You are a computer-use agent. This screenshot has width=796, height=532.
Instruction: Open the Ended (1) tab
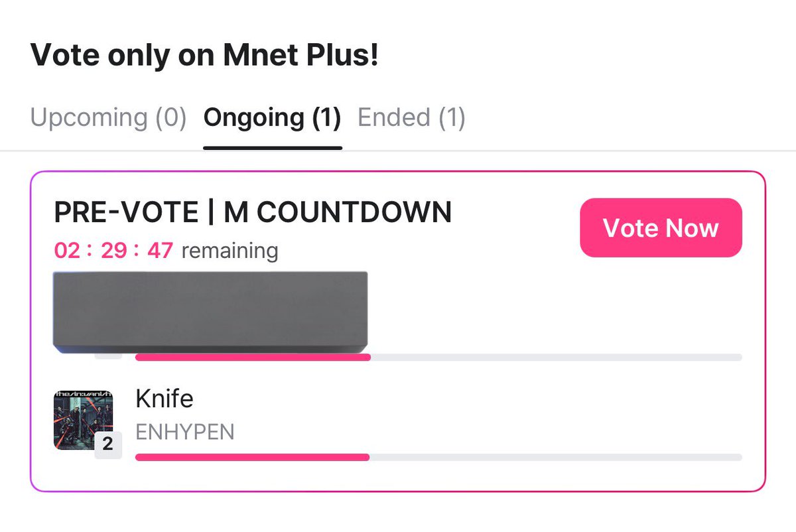click(411, 118)
